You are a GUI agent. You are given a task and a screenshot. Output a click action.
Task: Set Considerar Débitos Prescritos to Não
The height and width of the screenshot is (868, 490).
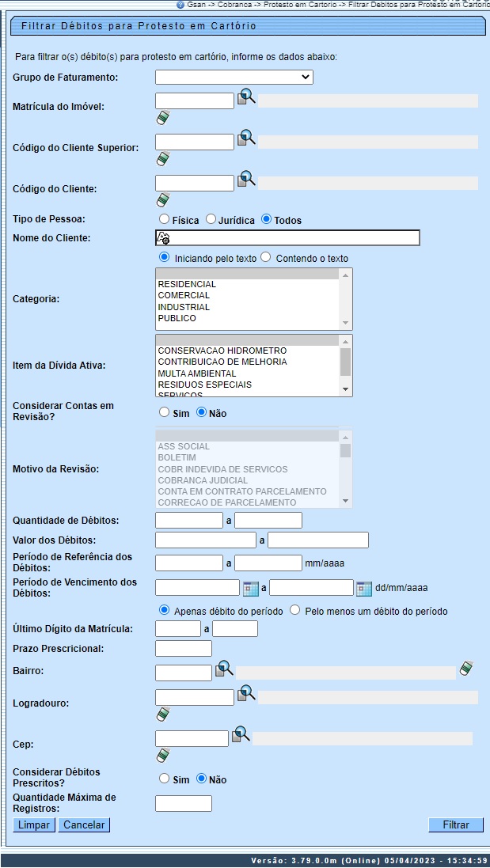coord(202,779)
